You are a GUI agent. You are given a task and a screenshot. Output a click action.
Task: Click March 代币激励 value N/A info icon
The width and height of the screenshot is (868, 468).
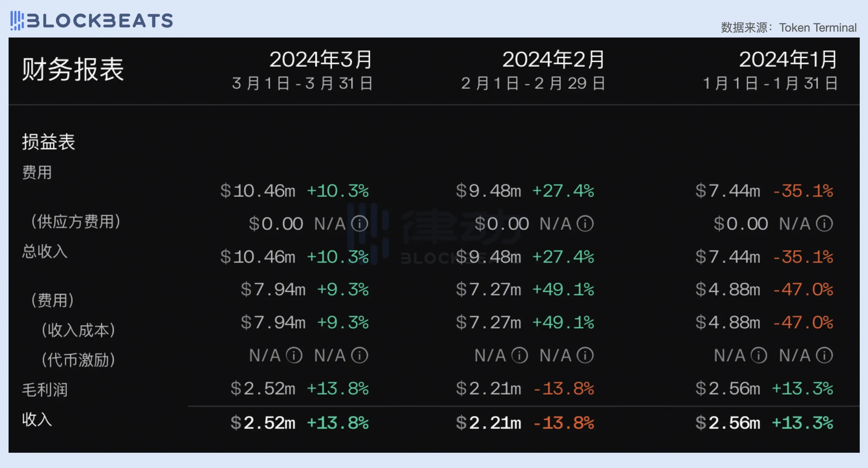pos(294,355)
